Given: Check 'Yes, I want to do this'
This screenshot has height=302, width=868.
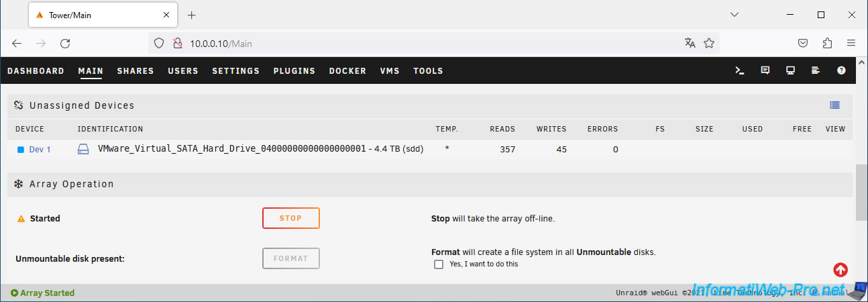Looking at the screenshot, I should click(439, 264).
